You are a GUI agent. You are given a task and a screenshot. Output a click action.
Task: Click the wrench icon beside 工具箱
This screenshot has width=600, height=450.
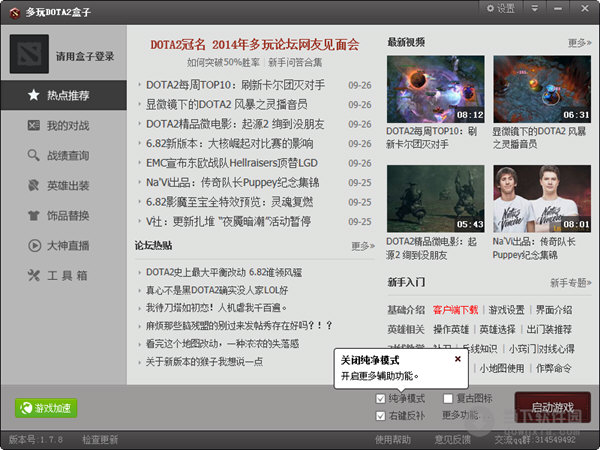34,275
